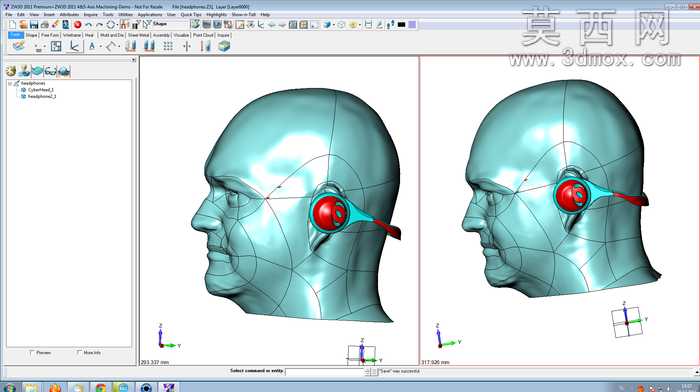Switch to the Mold and Die tab
Viewport: 700px width, 392px height.
[112, 35]
